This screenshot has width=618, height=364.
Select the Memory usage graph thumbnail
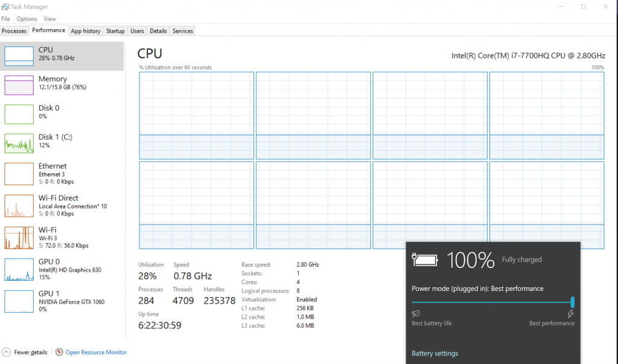(19, 85)
